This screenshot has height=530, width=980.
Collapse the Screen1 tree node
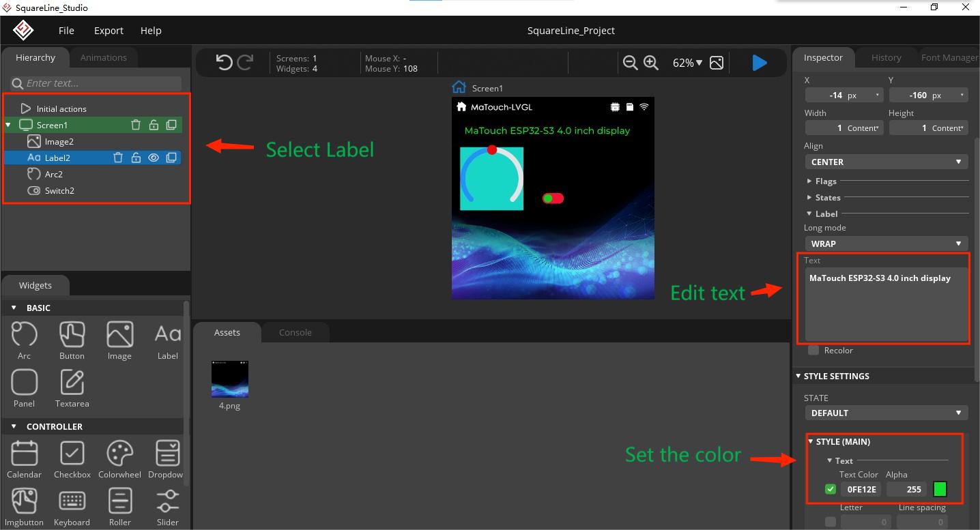tap(8, 125)
